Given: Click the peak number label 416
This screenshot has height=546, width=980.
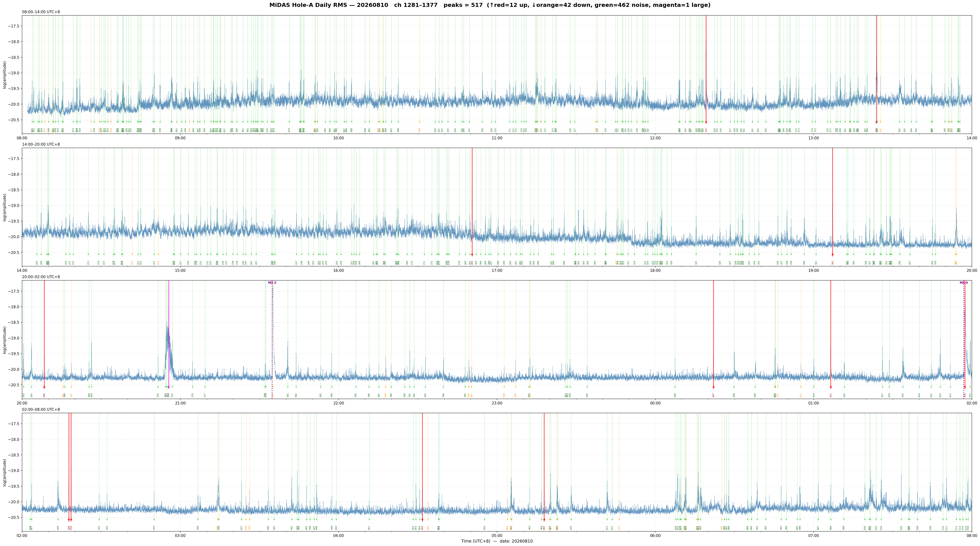Looking at the screenshot, I should 844,395.
